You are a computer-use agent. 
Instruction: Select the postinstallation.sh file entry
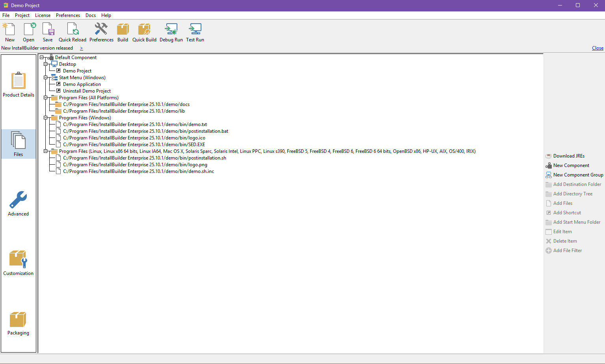145,158
